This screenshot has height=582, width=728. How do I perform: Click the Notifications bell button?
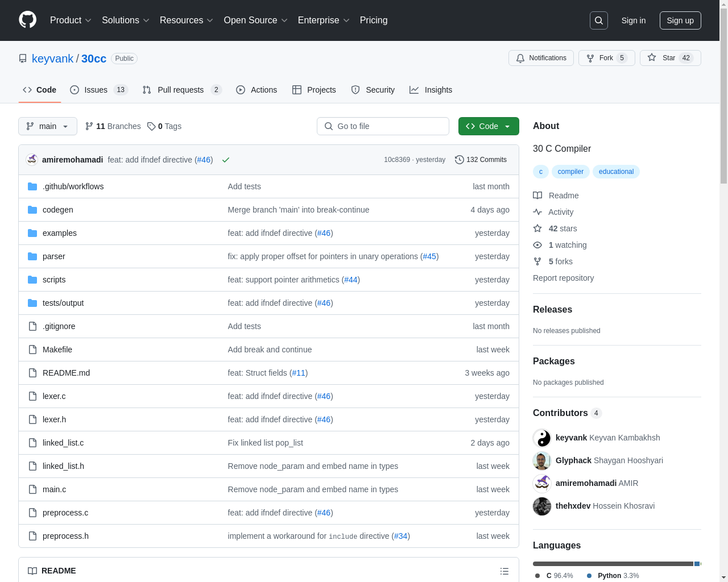pyautogui.click(x=541, y=58)
